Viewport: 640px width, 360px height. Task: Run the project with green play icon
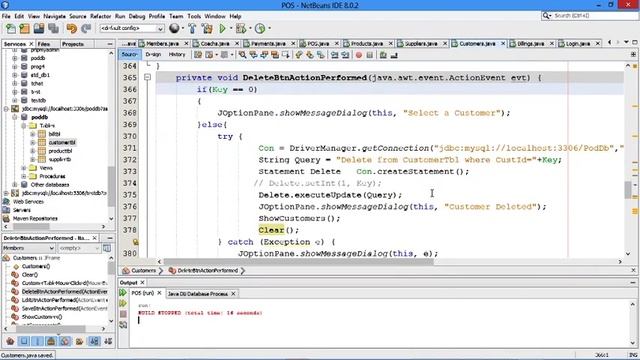point(222,29)
